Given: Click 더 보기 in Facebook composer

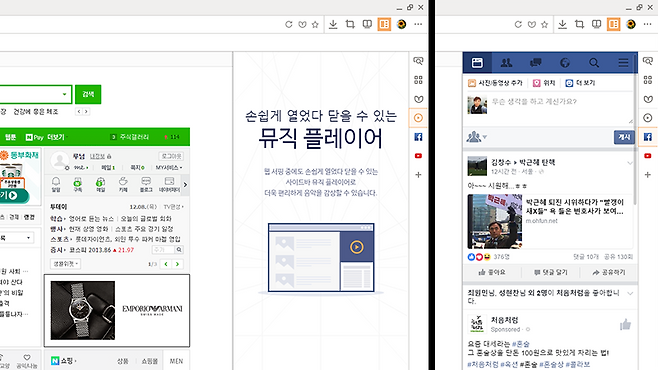Looking at the screenshot, I should click(x=580, y=83).
